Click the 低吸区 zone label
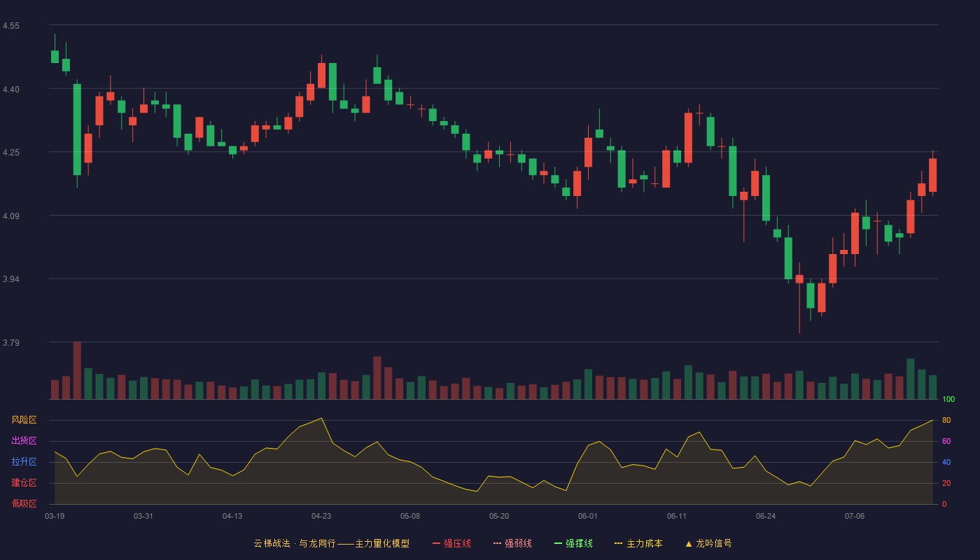This screenshot has width=980, height=560. pyautogui.click(x=24, y=503)
